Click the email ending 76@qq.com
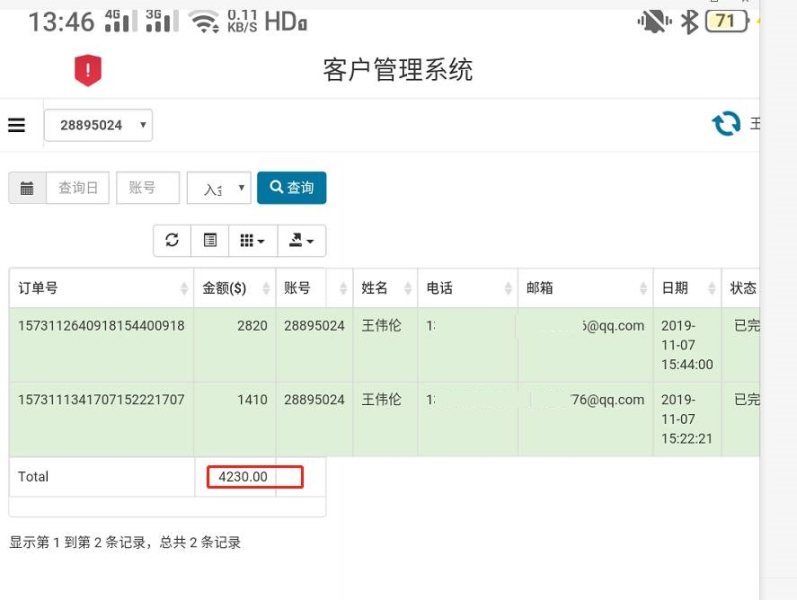797x600 pixels. (607, 400)
